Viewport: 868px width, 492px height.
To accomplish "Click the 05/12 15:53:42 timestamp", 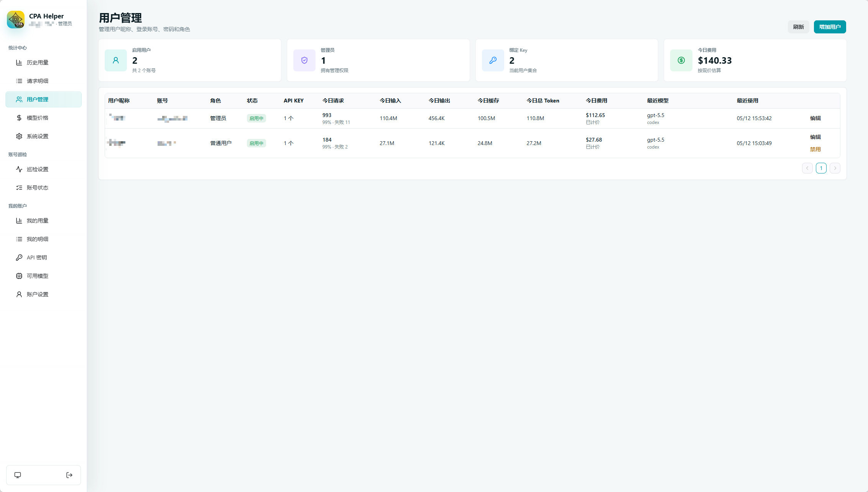I will [754, 118].
